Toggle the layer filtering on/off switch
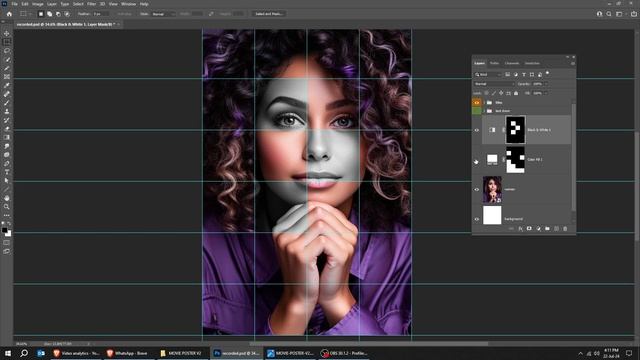This screenshot has width=640, height=360. pos(547,74)
